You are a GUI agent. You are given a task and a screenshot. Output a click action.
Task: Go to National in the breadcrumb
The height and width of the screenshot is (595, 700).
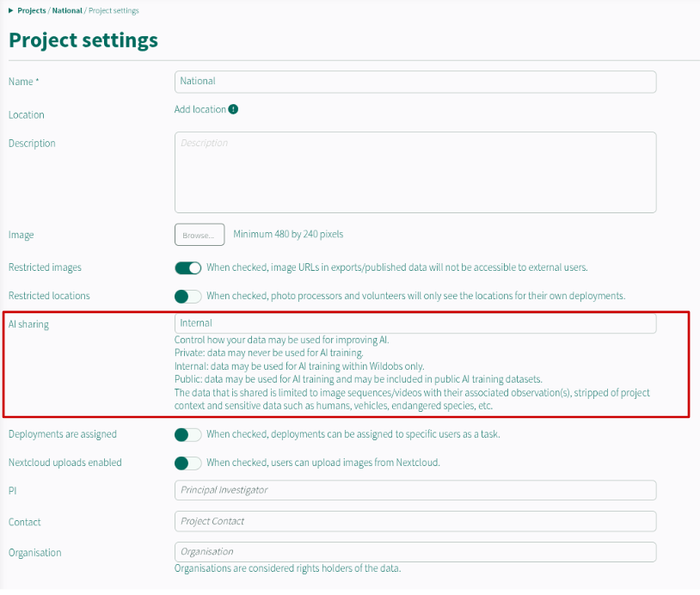(67, 10)
